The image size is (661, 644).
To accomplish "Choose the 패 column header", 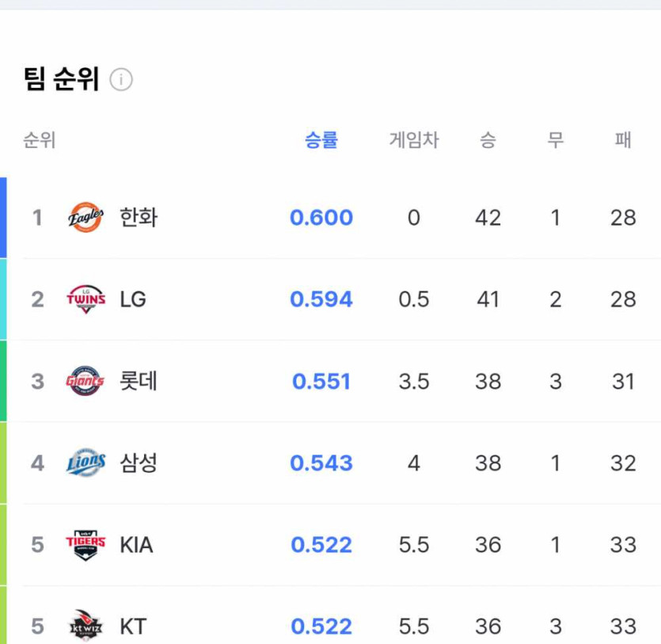I will [623, 139].
